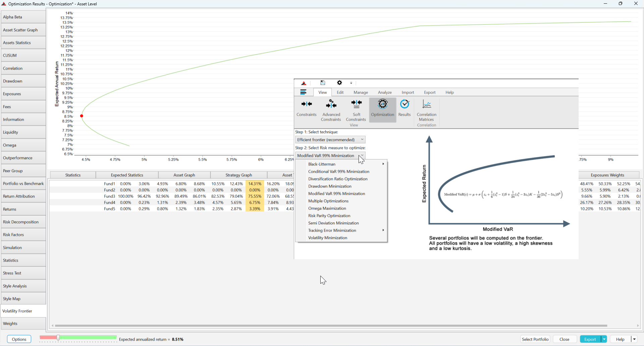Open the Efficient frontier technique dropdown
This screenshot has height=346, width=644.
point(362,139)
